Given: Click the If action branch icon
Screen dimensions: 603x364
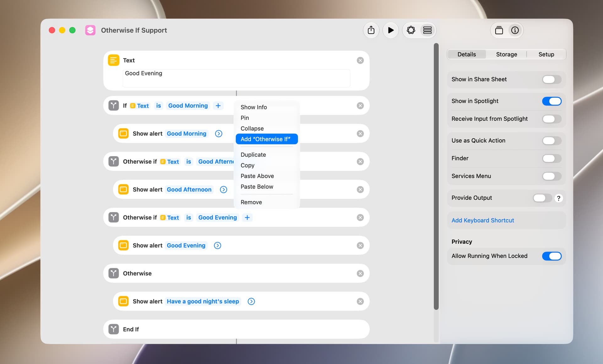Looking at the screenshot, I should point(113,106).
